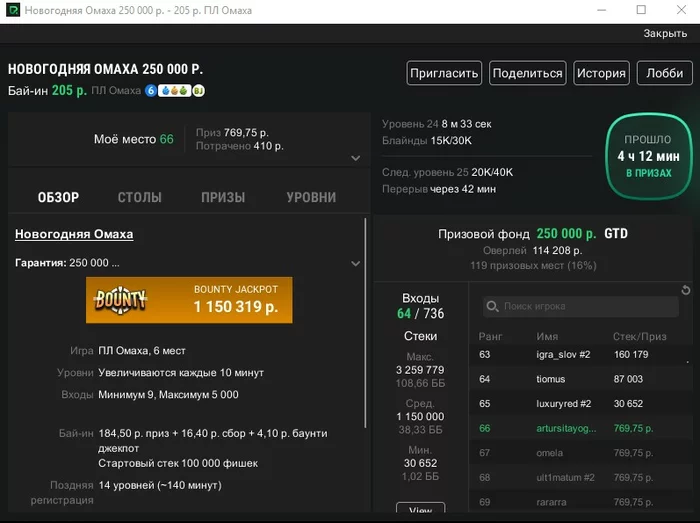Click the app logo in title bar
The image size is (700, 523).
coord(12,10)
